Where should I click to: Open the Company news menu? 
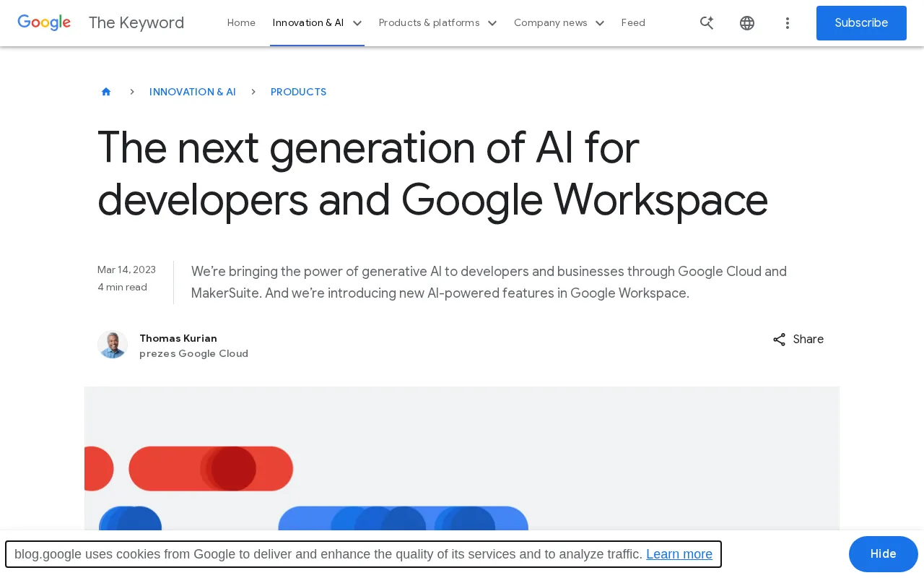(x=551, y=22)
